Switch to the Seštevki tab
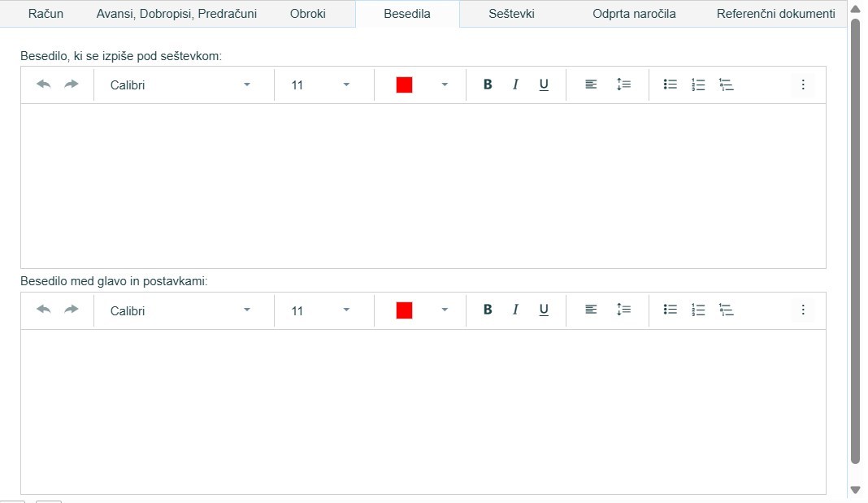Viewport: 868px width, 503px height. [x=511, y=14]
